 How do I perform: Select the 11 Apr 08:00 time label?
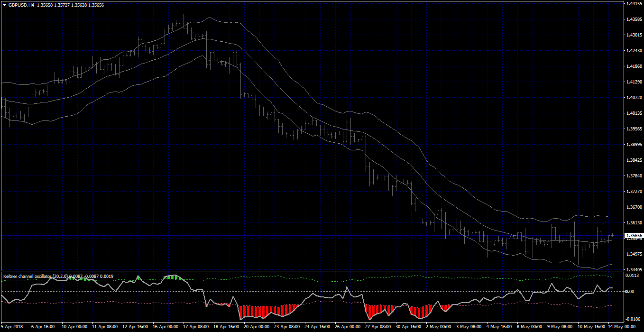pos(105,327)
